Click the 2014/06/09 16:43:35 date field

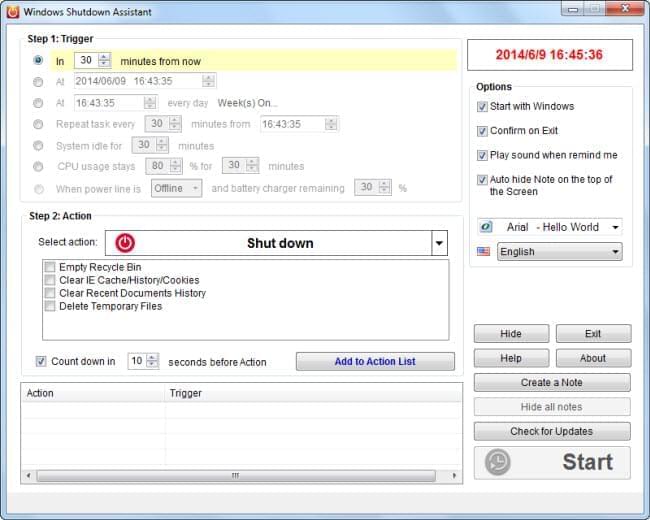click(145, 81)
